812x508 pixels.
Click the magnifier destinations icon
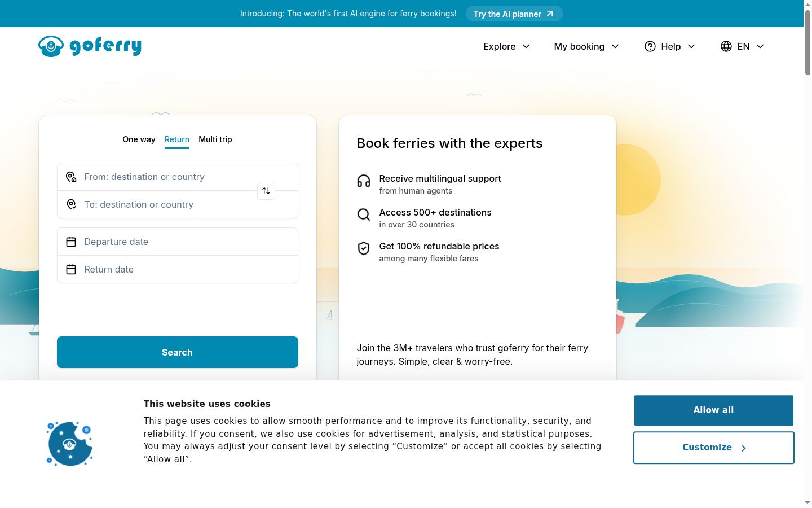point(364,214)
